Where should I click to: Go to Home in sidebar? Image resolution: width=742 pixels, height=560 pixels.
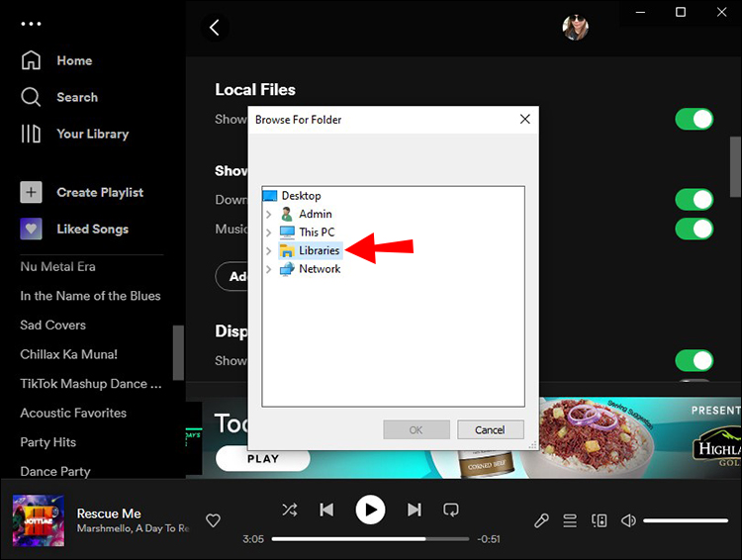pos(74,60)
